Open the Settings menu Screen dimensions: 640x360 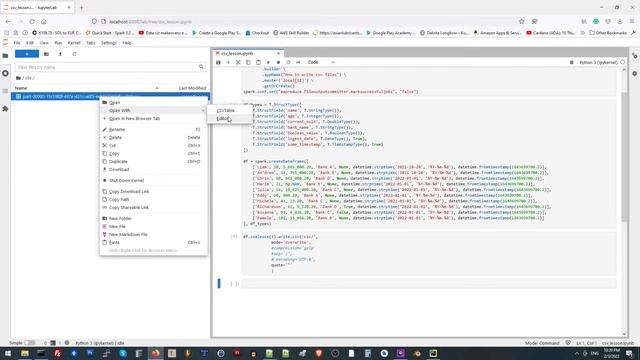coord(109,43)
